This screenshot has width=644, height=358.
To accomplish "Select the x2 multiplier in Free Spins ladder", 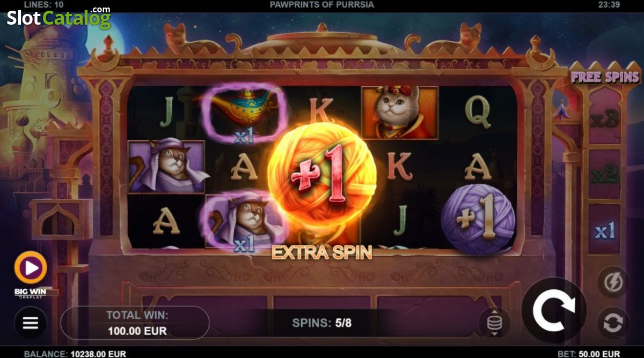I will (605, 174).
